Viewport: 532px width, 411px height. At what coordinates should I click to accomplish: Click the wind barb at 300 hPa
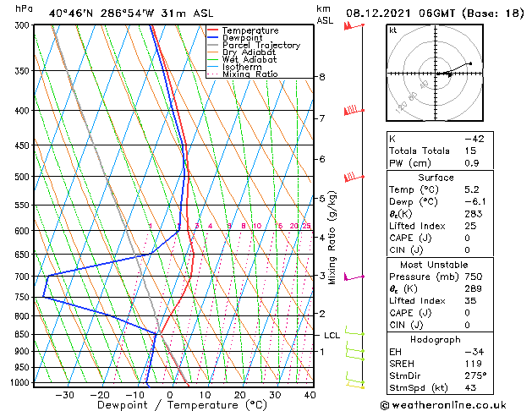pyautogui.click(x=354, y=25)
